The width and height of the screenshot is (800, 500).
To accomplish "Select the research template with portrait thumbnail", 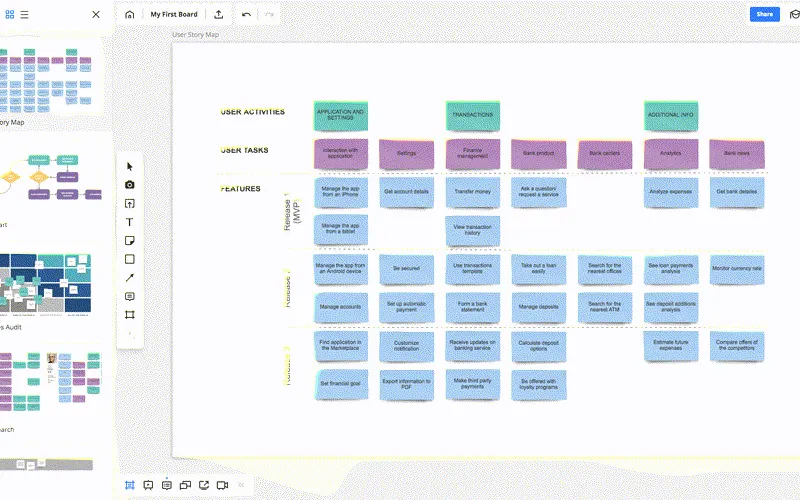I will coord(50,381).
